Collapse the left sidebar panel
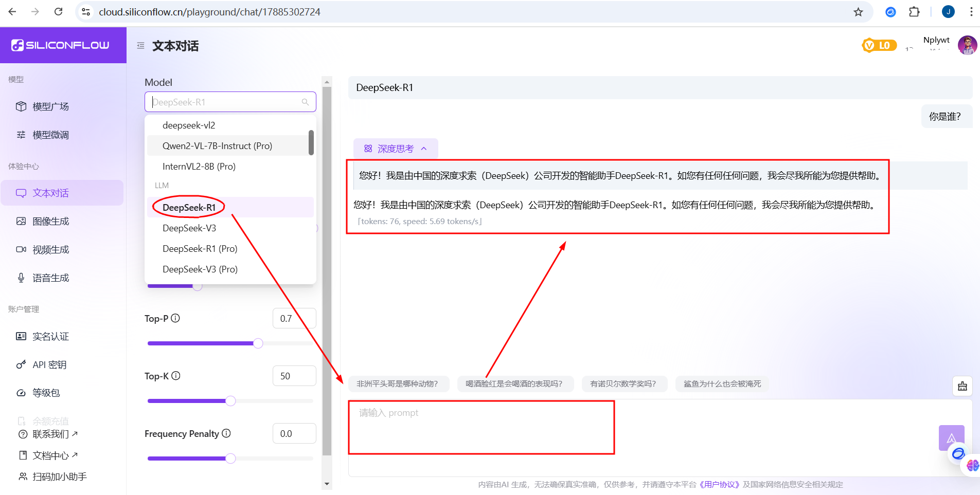 click(x=140, y=45)
